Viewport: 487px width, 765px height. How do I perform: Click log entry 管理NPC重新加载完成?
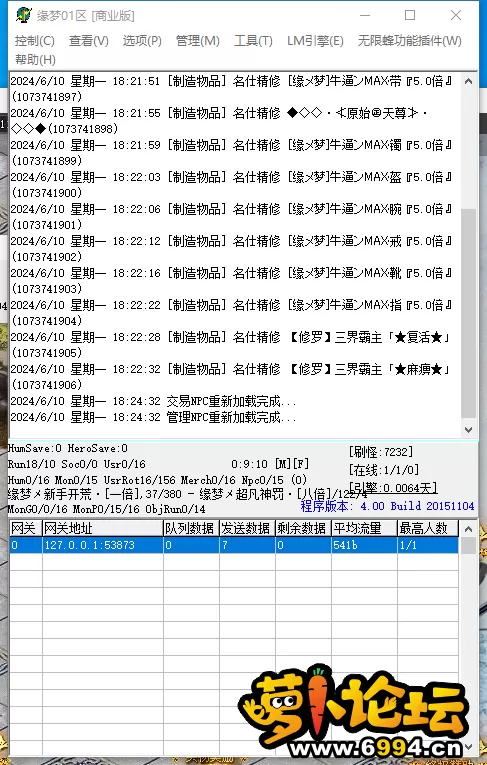153,418
